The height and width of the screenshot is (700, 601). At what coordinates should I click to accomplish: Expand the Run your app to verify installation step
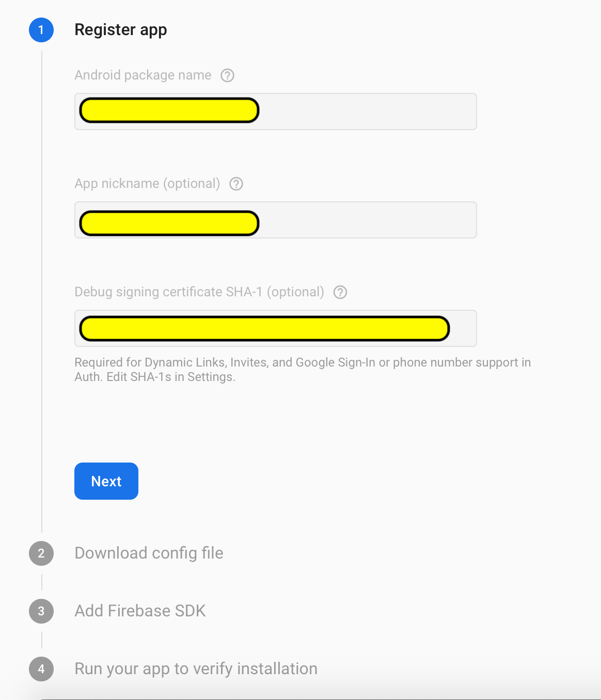click(196, 669)
